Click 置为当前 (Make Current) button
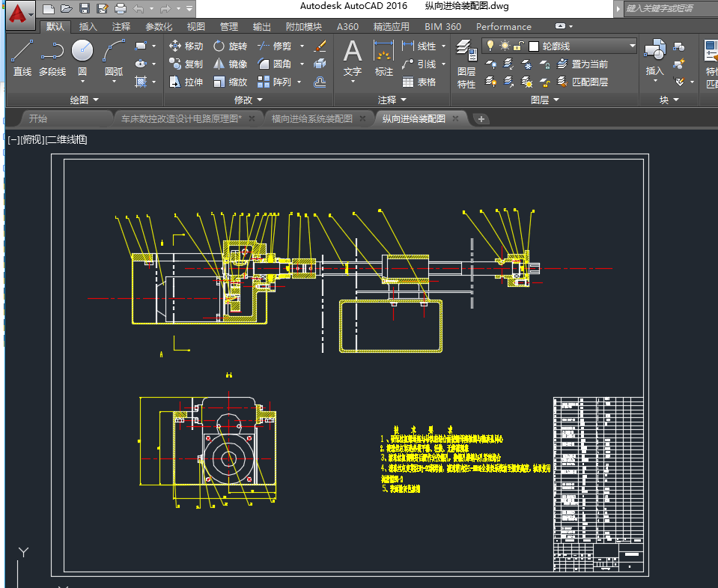Image resolution: width=718 pixels, height=588 pixels. point(582,64)
